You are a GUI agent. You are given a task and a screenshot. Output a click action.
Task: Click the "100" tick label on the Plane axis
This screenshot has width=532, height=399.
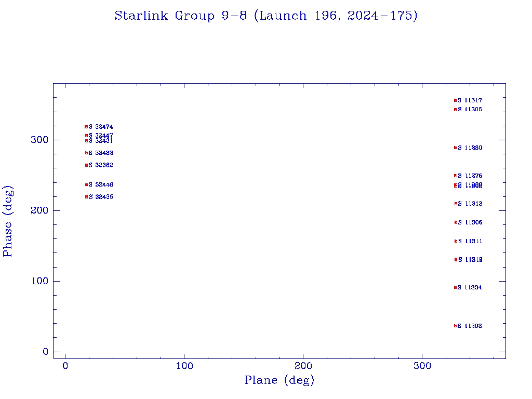pyautogui.click(x=184, y=366)
